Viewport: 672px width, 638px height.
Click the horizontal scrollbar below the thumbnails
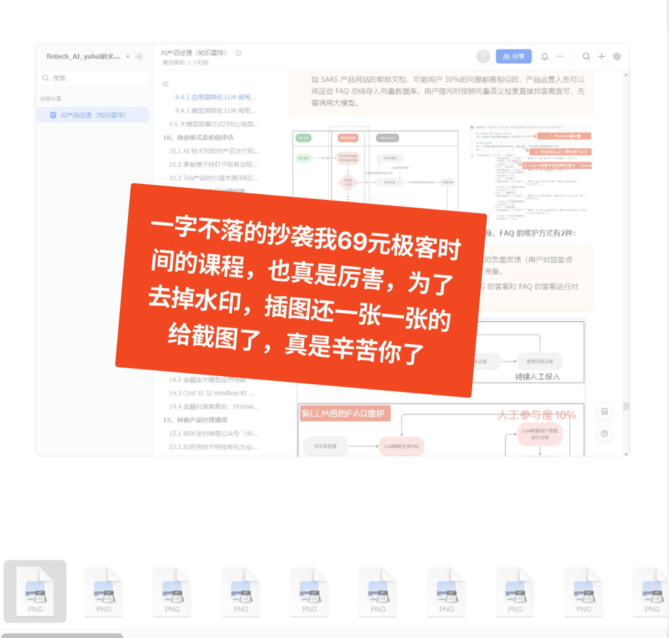click(62, 635)
